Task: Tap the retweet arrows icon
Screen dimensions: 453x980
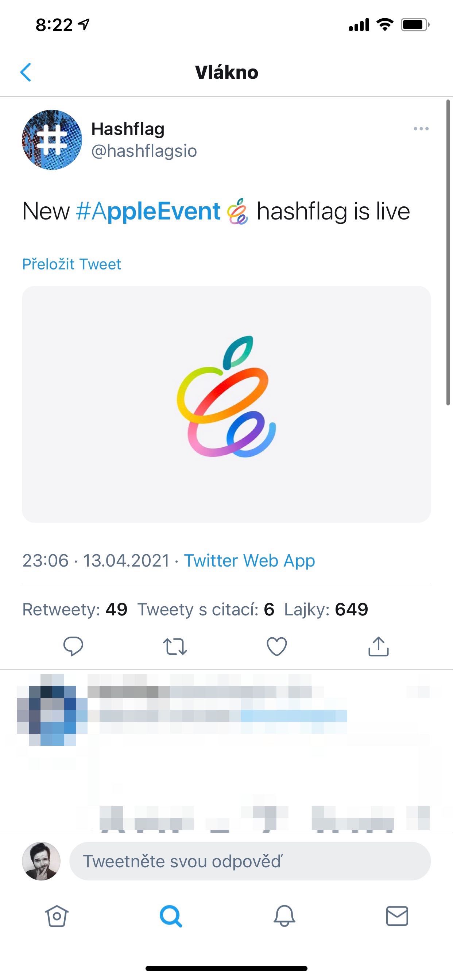Action: click(175, 646)
